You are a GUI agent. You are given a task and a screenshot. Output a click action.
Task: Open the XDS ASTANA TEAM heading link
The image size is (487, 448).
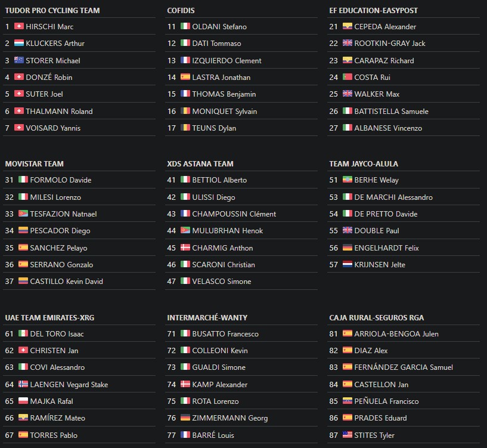pos(200,164)
